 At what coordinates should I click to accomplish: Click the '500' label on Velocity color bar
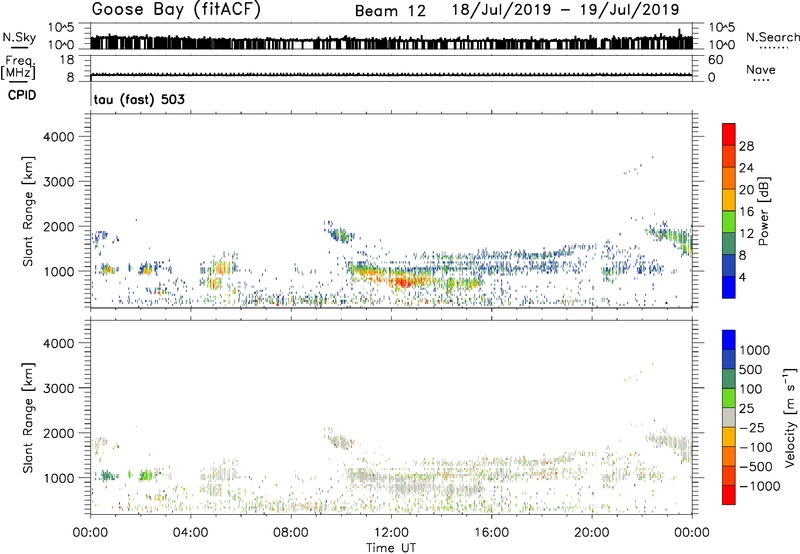[x=751, y=369]
